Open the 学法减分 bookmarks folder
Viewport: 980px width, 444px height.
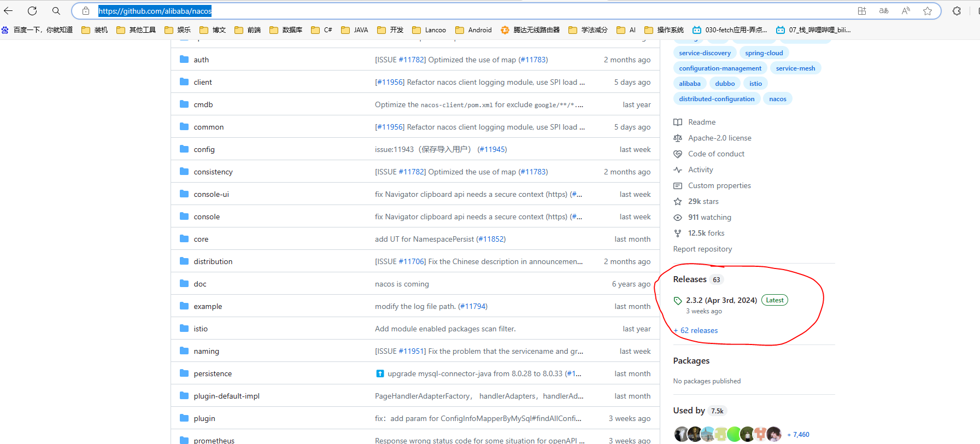pos(588,30)
